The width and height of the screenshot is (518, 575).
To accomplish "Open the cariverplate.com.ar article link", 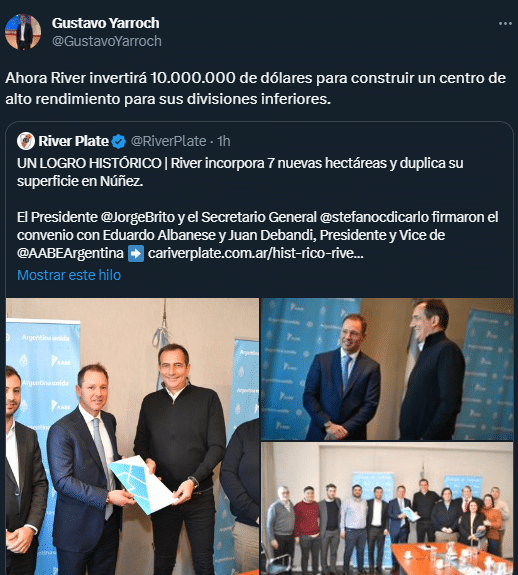I will coord(256,253).
